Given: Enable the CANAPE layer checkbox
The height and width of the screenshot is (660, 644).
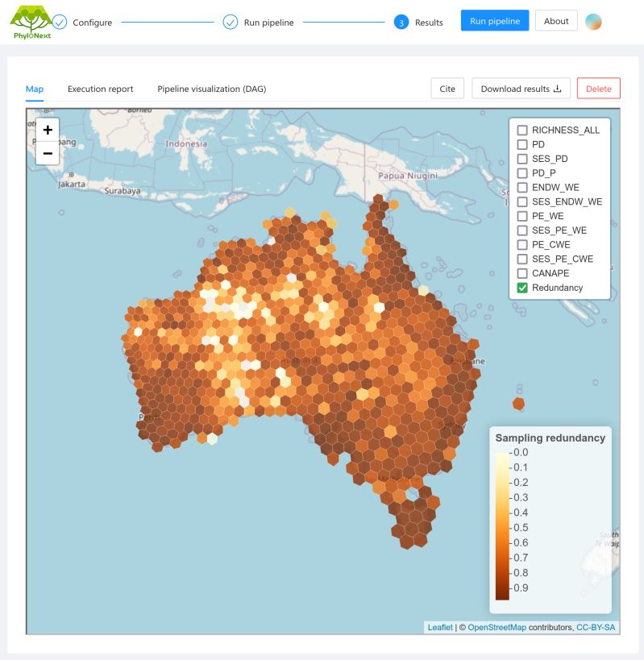Looking at the screenshot, I should click(x=522, y=273).
